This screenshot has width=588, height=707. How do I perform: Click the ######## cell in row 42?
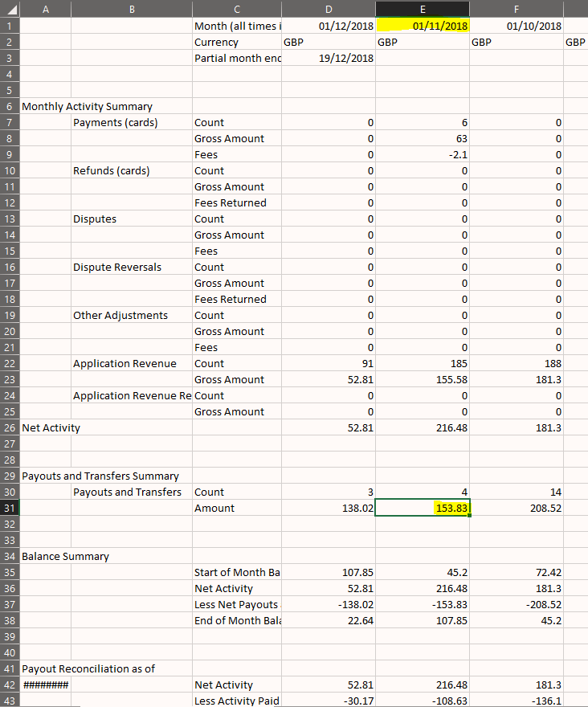coord(46,685)
